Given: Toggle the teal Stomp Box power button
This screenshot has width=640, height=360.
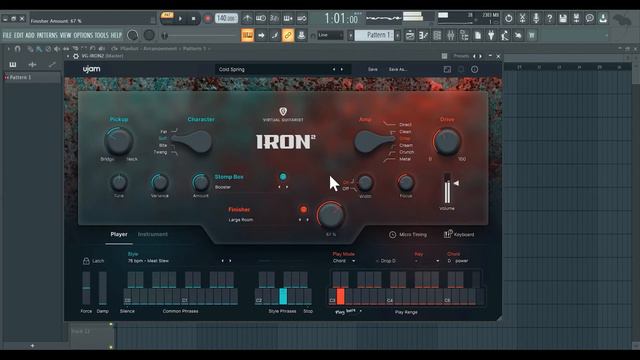Looking at the screenshot, I should 283,177.
